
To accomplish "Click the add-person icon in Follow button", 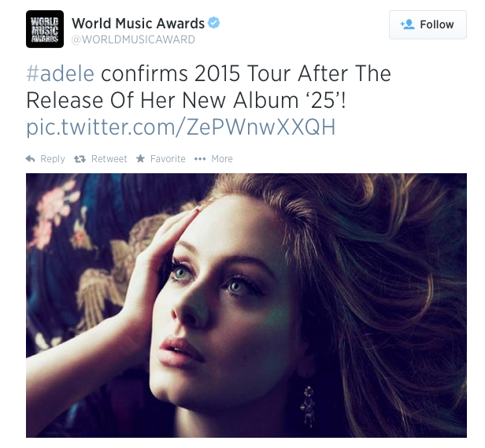I will [407, 24].
